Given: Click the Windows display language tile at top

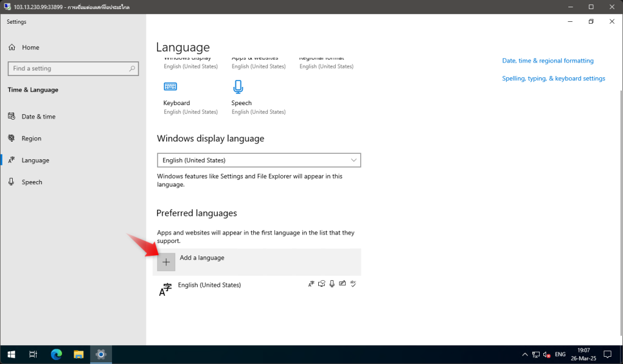Looking at the screenshot, I should 190,63.
